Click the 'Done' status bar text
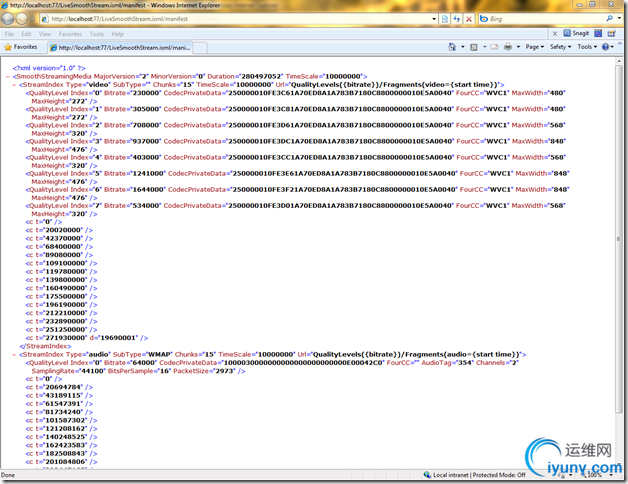 click(x=8, y=475)
